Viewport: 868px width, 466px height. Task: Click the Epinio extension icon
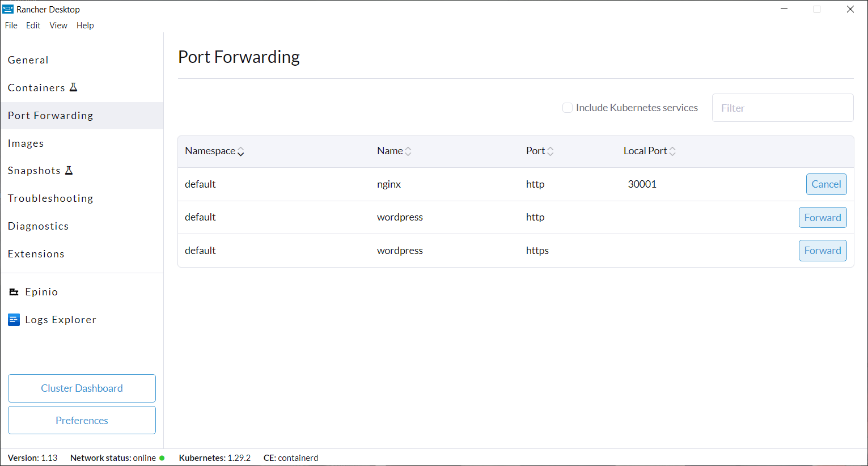tap(14, 292)
